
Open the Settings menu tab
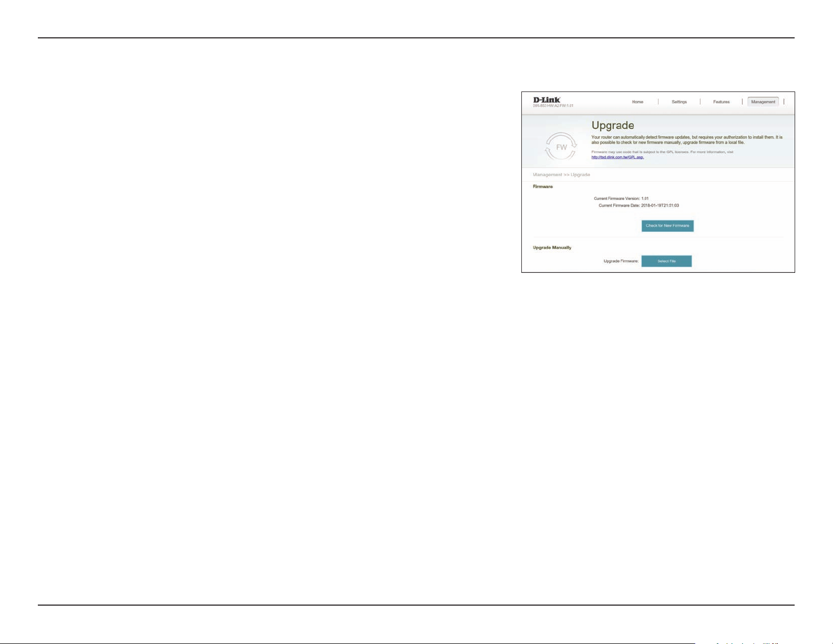click(679, 102)
